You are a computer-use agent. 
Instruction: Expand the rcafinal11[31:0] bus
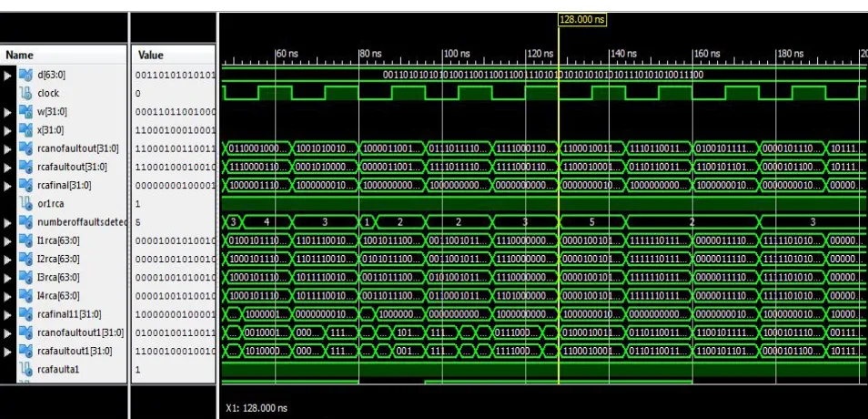click(7, 314)
